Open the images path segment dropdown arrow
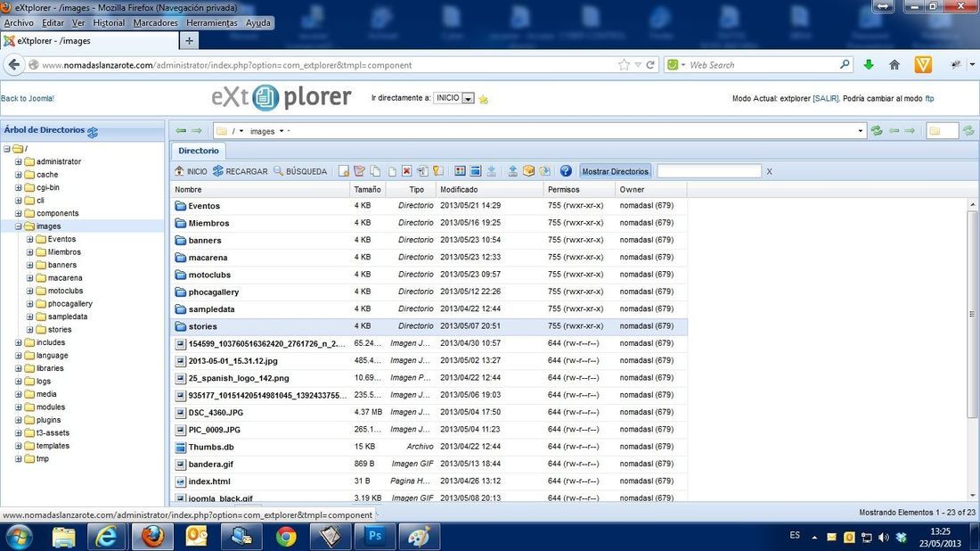The image size is (980, 551). coord(282,131)
